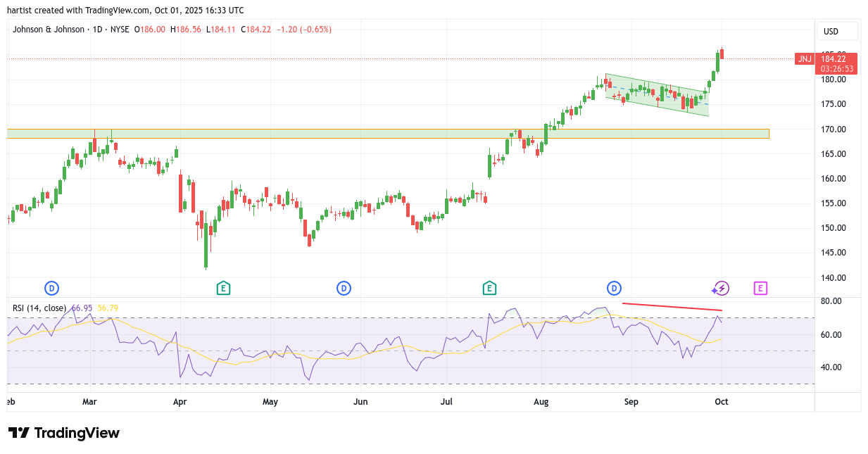
Task: Click the red JNJ price label
Action: click(805, 59)
